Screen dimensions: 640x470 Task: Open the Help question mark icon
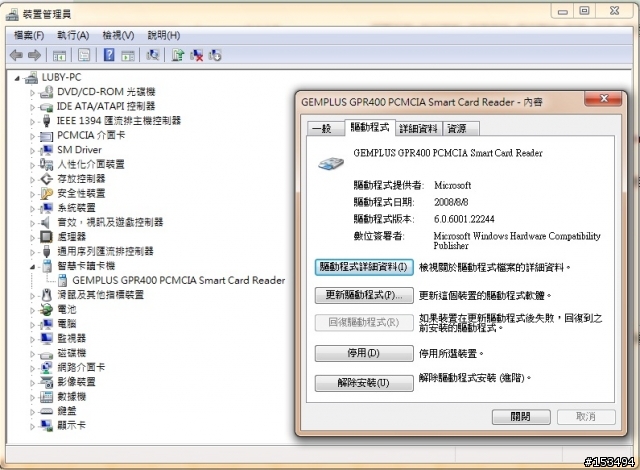point(109,55)
